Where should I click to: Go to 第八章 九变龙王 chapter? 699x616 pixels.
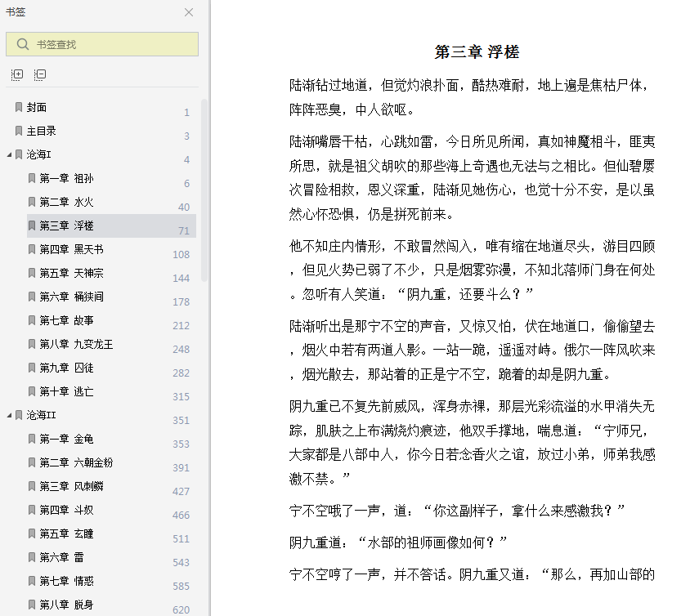[x=76, y=344]
